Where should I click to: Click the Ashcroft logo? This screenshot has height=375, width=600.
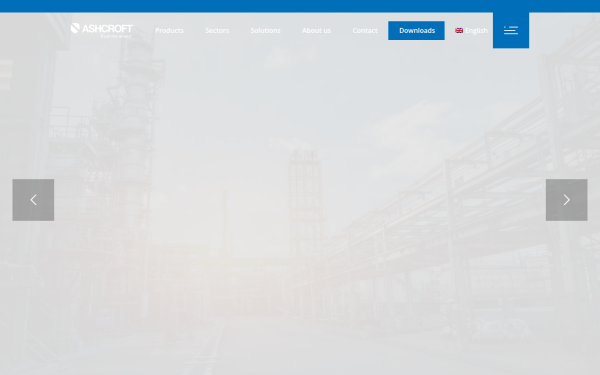pos(102,31)
